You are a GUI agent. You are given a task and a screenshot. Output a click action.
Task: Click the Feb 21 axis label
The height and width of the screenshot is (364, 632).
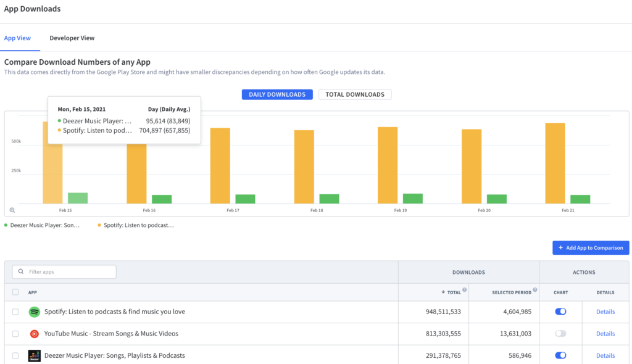click(568, 210)
